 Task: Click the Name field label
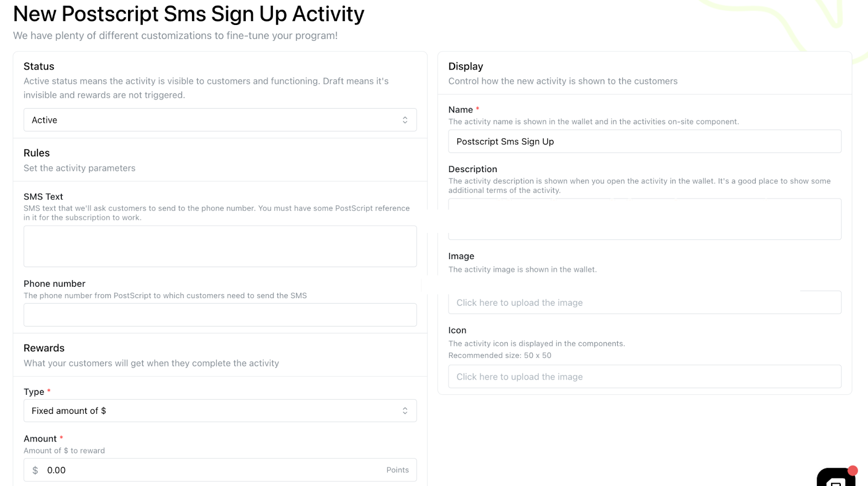(x=461, y=110)
